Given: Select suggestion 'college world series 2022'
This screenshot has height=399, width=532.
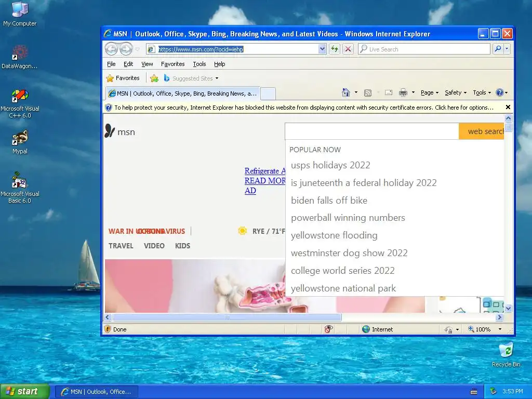Looking at the screenshot, I should point(343,271).
